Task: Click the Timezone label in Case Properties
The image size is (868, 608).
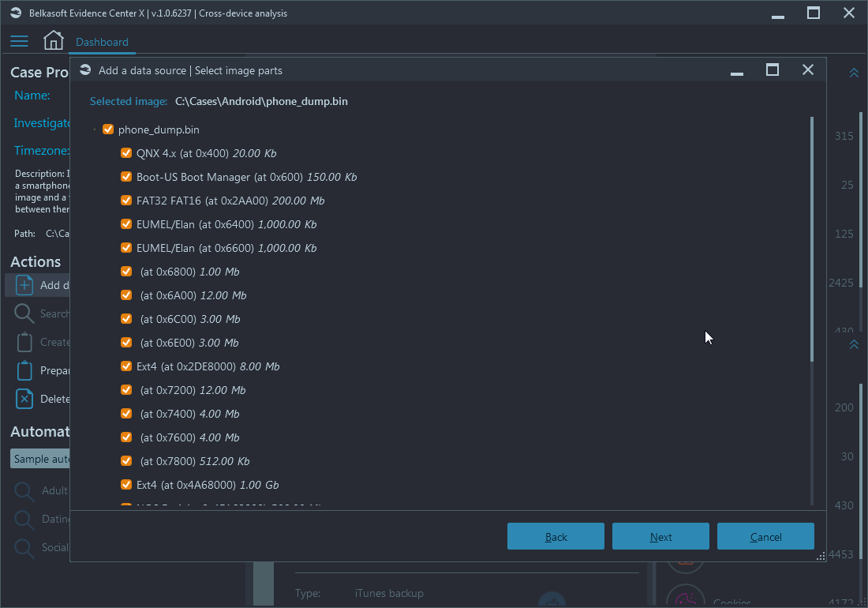Action: [x=42, y=151]
